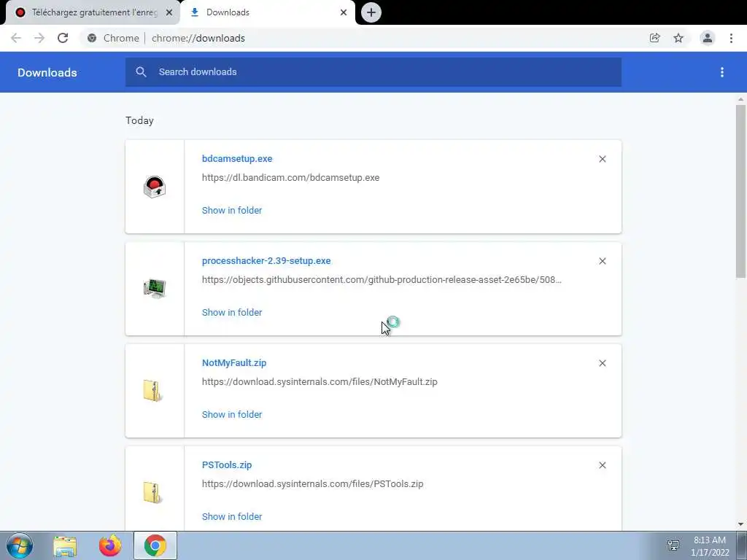Open the Chrome three-dot menu

pyautogui.click(x=731, y=38)
